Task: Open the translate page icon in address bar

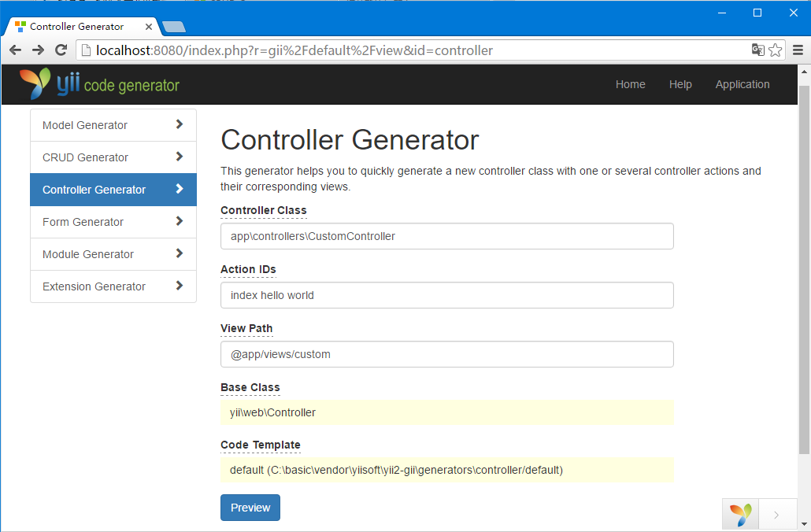Action: [x=757, y=50]
